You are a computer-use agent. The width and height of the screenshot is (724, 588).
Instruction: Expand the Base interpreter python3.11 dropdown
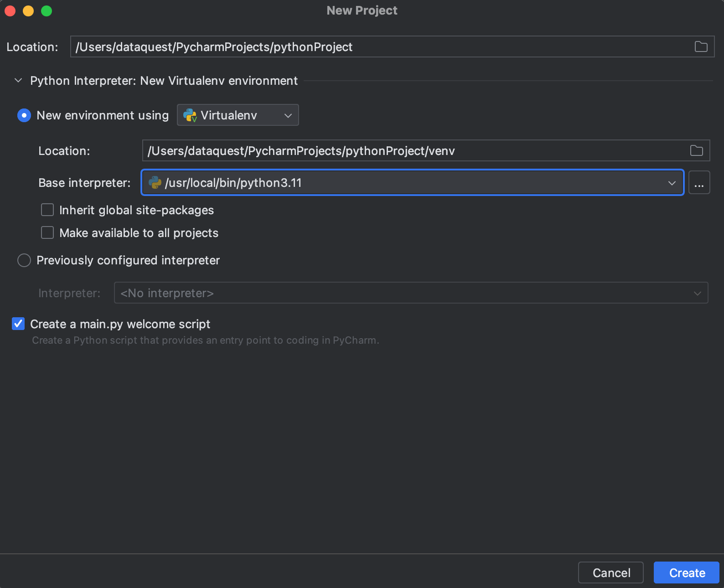pyautogui.click(x=672, y=183)
